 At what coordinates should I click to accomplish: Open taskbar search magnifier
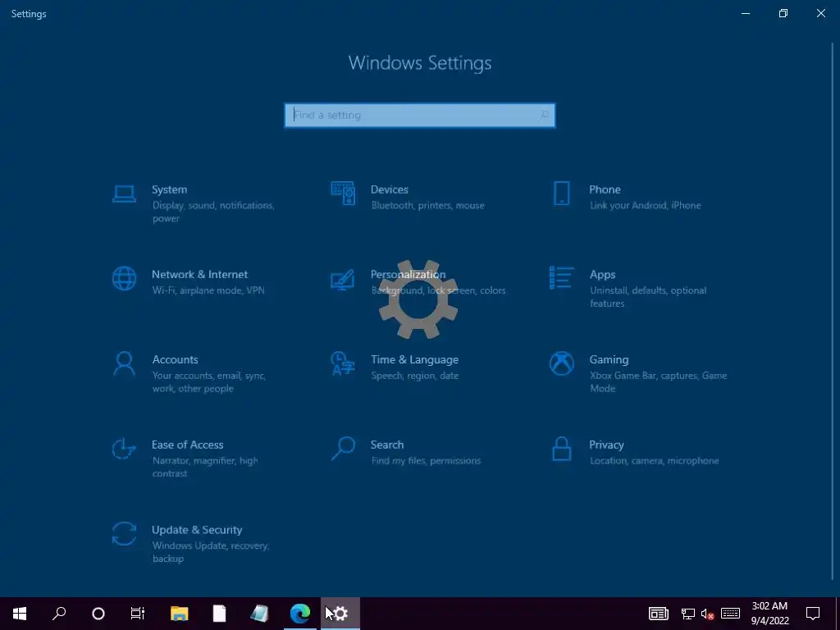(59, 614)
